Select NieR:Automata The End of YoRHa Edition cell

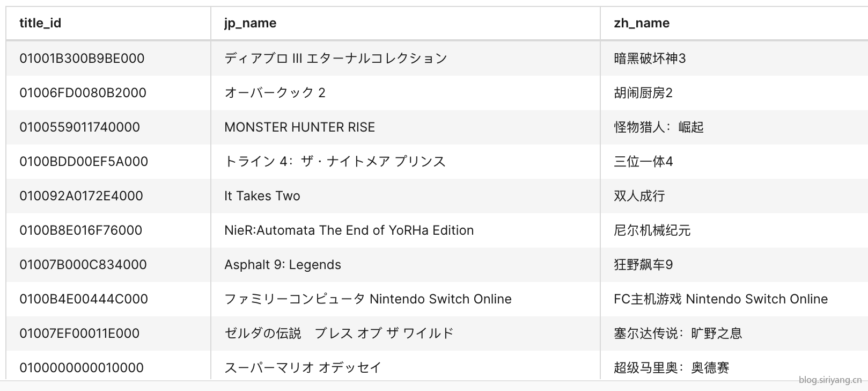406,230
